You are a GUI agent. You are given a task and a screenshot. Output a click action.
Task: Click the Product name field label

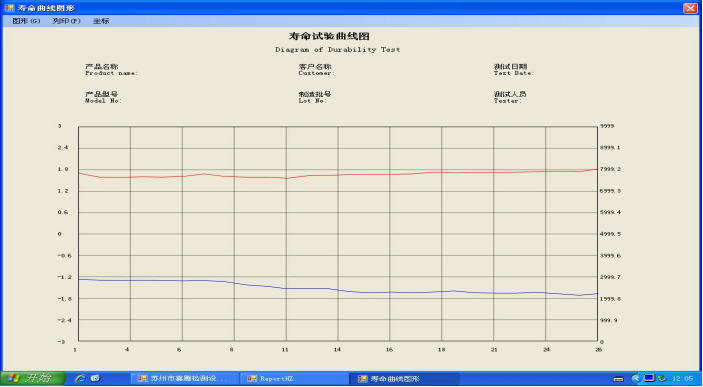click(111, 73)
